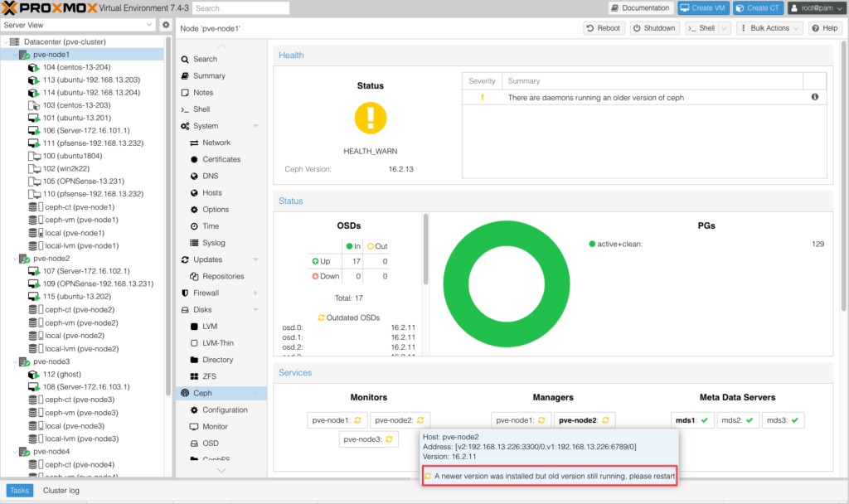Collapse the Updates menu section
Image resolution: width=849 pixels, height=504 pixels.
(255, 259)
